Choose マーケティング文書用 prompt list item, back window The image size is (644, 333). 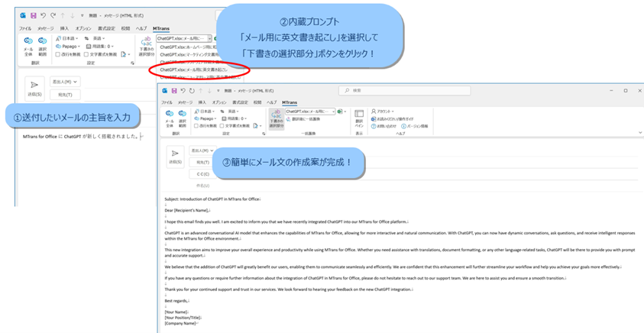(189, 54)
